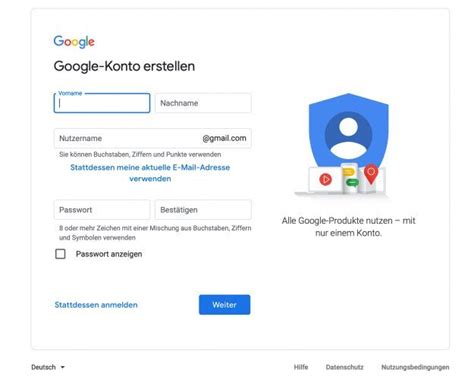
Task: Open the Deutsch language dropdown
Action: tap(48, 367)
